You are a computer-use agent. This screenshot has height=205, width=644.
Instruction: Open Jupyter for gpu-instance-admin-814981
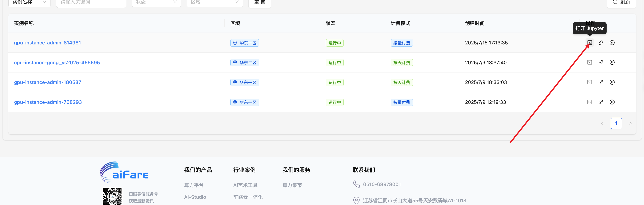point(590,42)
